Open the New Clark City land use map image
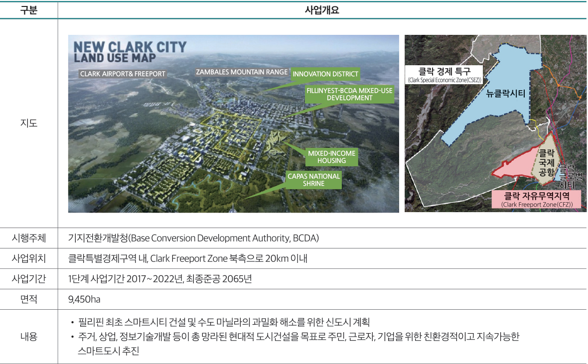The image size is (588, 364). point(233,123)
